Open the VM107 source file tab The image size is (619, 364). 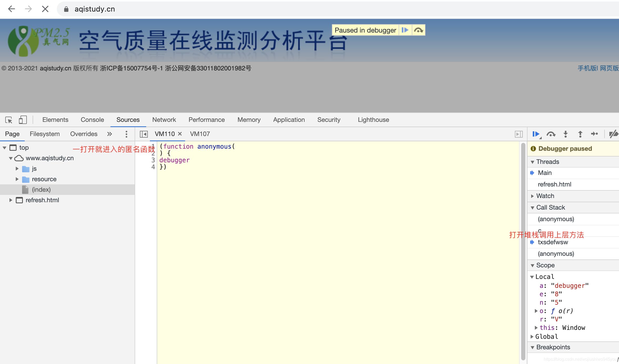tap(200, 133)
